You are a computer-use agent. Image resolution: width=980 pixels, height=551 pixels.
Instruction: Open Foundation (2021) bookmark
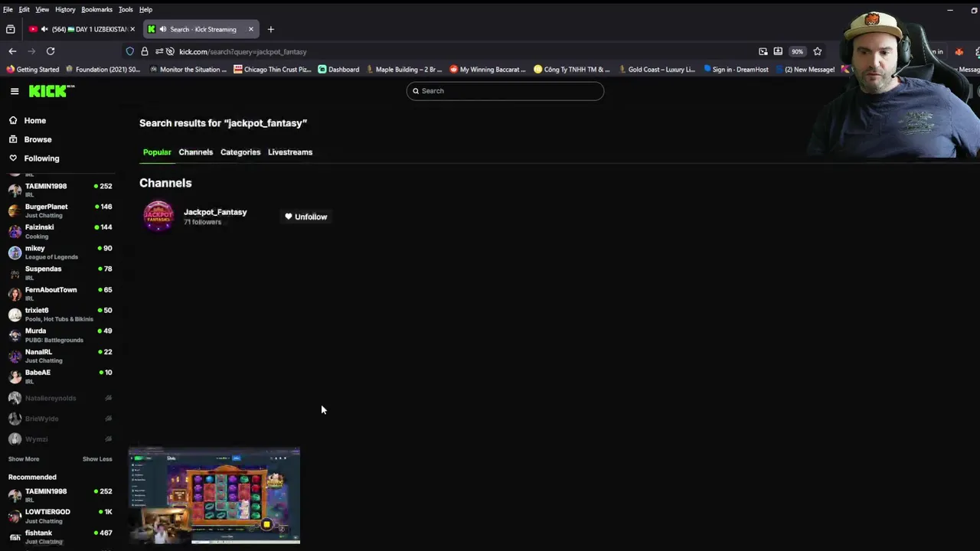(x=103, y=70)
